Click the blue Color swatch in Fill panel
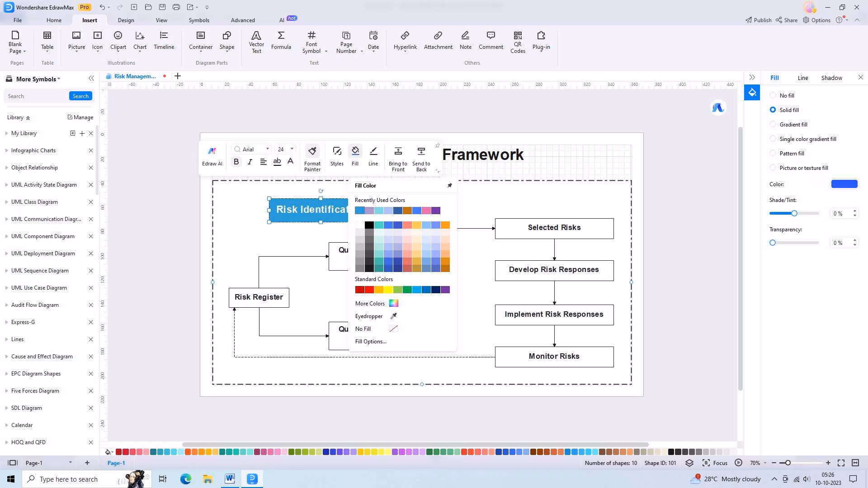 click(844, 184)
